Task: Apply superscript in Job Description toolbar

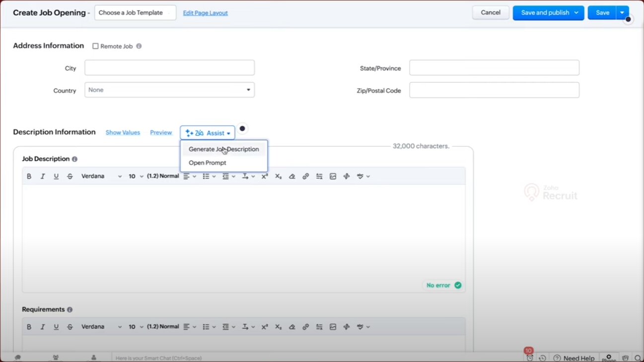Action: (x=265, y=177)
